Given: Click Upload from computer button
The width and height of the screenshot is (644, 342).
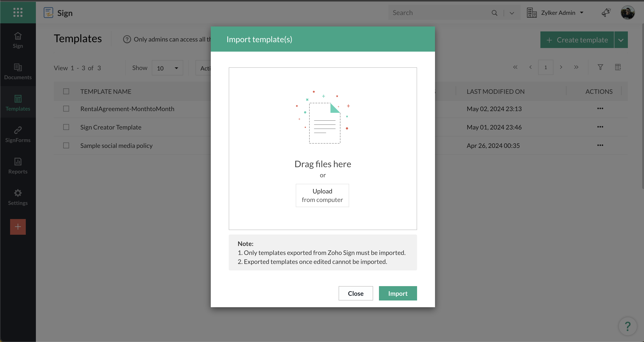Looking at the screenshot, I should coord(322,195).
